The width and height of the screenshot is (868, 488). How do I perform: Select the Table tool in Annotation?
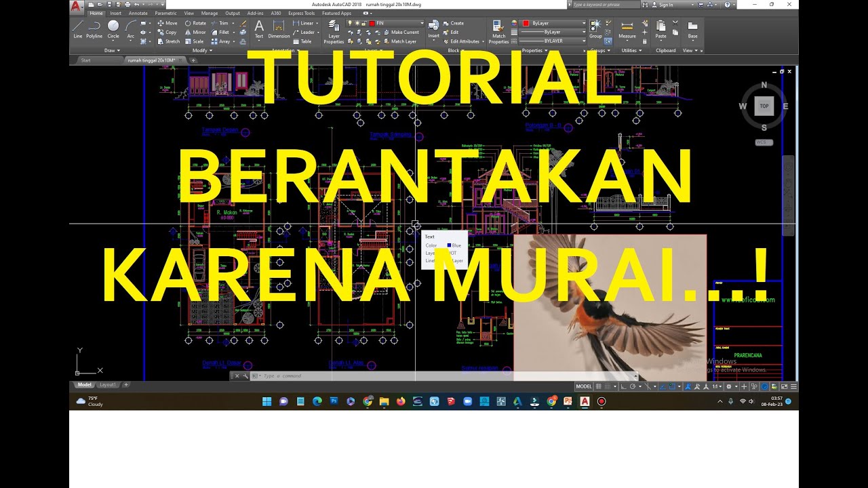click(302, 41)
